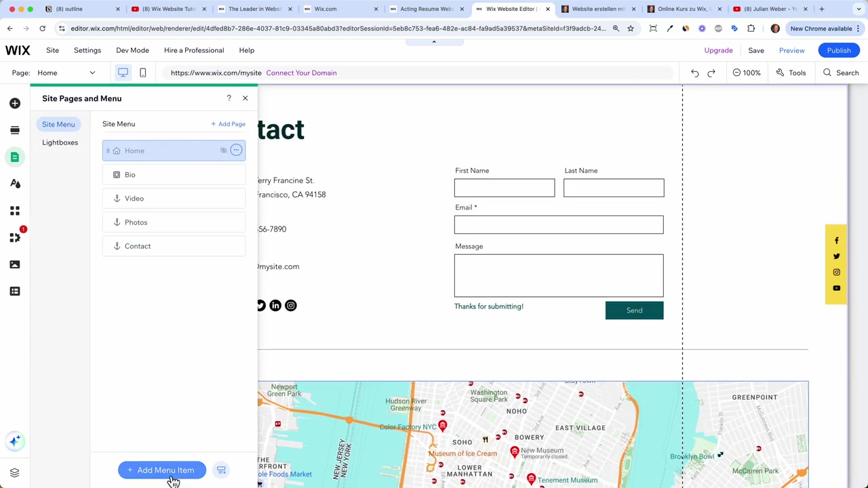This screenshot has width=868, height=488.
Task: Select the Lightboxes tab
Action: tap(60, 142)
